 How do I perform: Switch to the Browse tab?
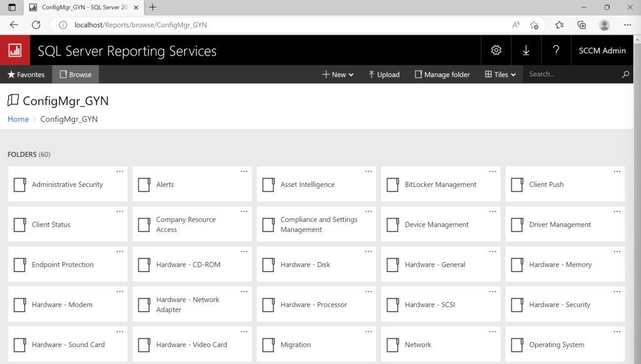[76, 74]
